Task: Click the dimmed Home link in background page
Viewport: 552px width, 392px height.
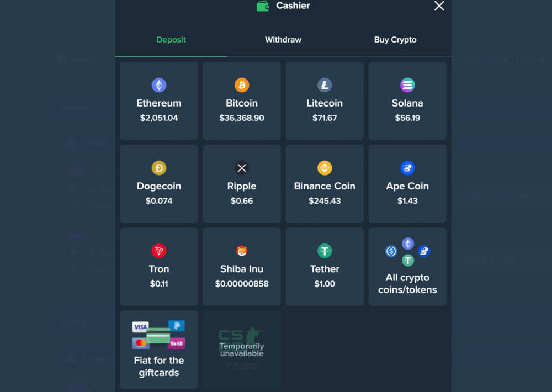Action: [x=77, y=59]
